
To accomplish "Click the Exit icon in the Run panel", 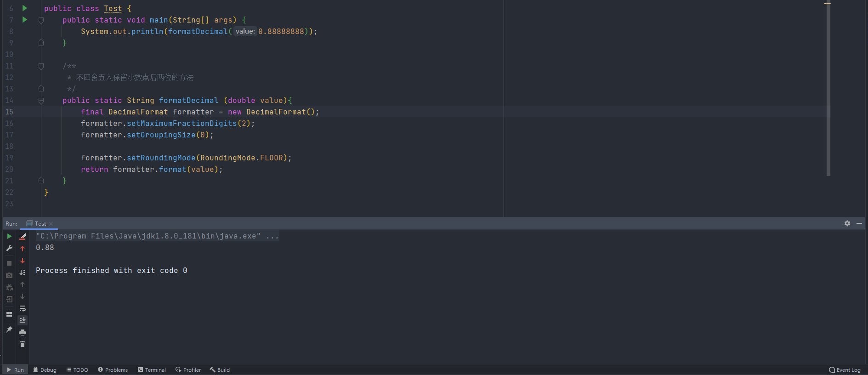I will (x=9, y=299).
